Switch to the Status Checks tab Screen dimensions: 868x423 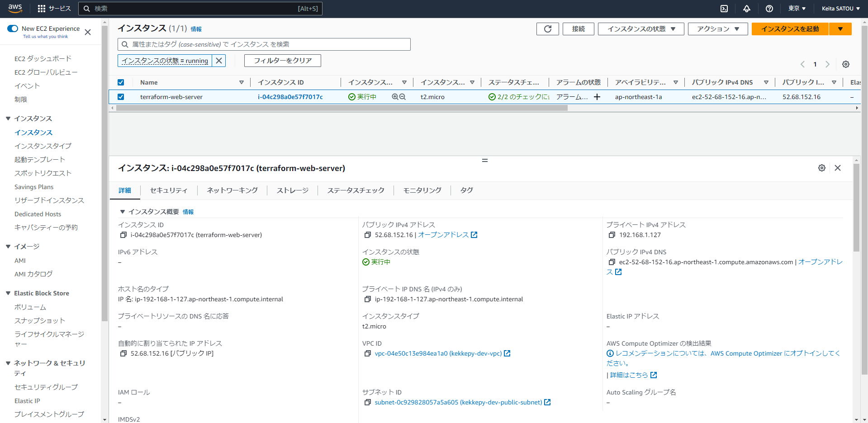click(x=356, y=190)
